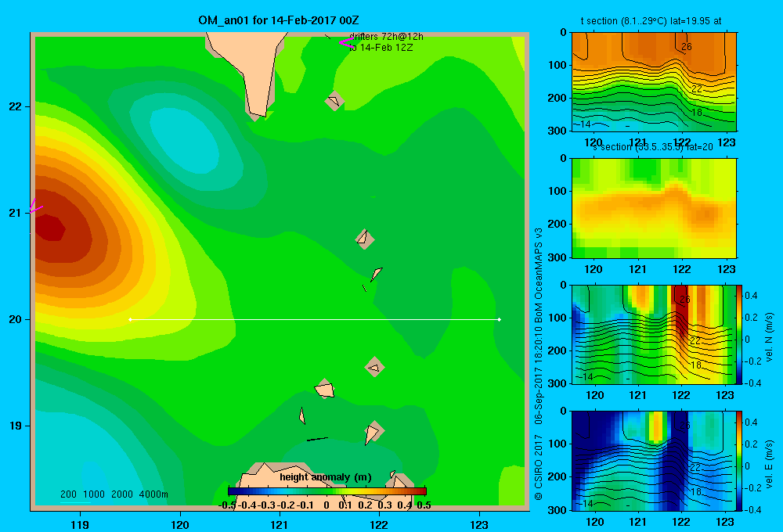Click longitude axis label '119' on main map

point(80,525)
